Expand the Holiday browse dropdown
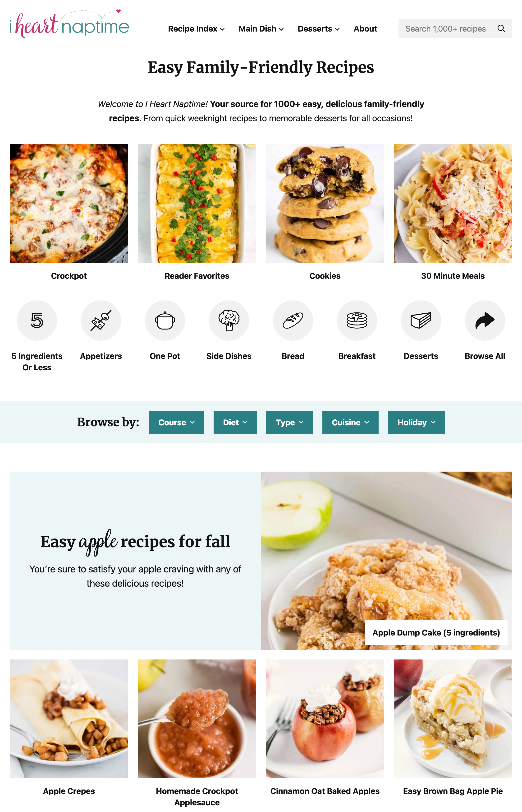 pyautogui.click(x=416, y=422)
